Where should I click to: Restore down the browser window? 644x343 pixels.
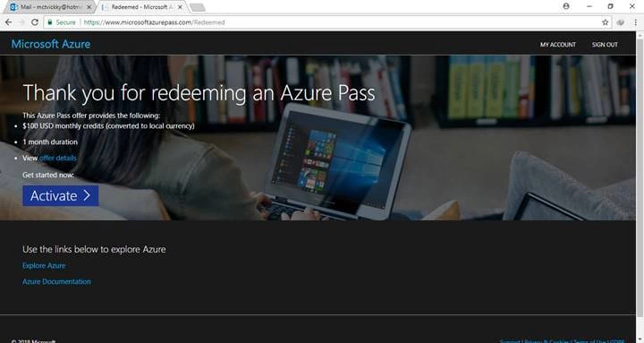(x=610, y=6)
